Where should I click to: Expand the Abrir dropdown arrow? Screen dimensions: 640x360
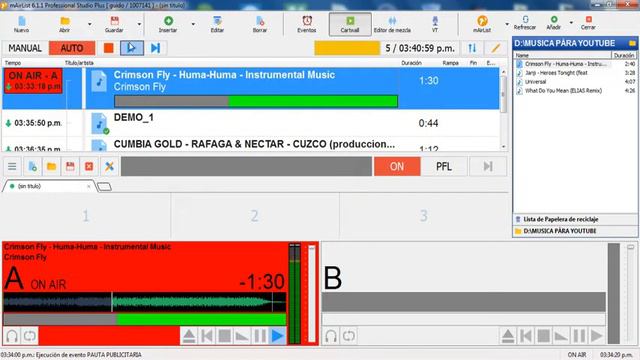point(89,24)
